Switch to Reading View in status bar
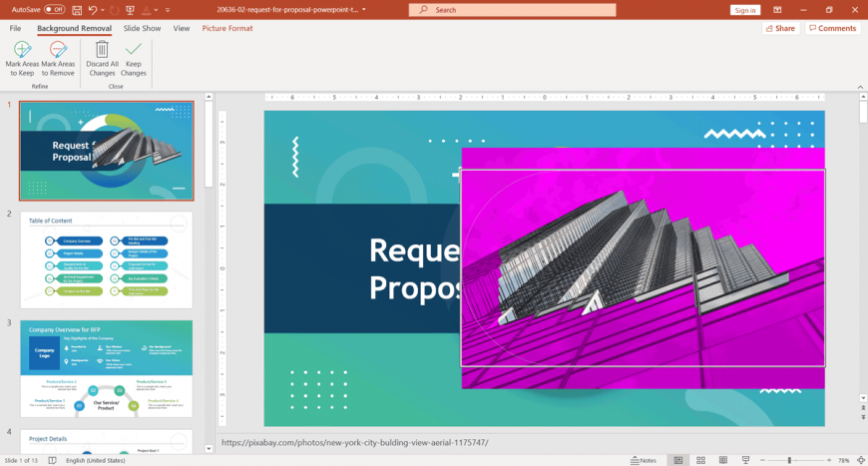Screen dimensions: 868x466 [x=722, y=460]
